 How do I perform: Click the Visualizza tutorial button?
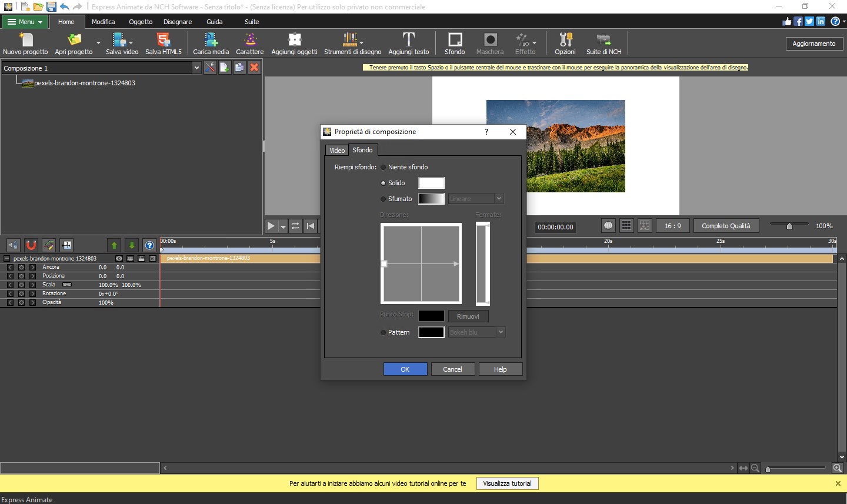point(507,483)
